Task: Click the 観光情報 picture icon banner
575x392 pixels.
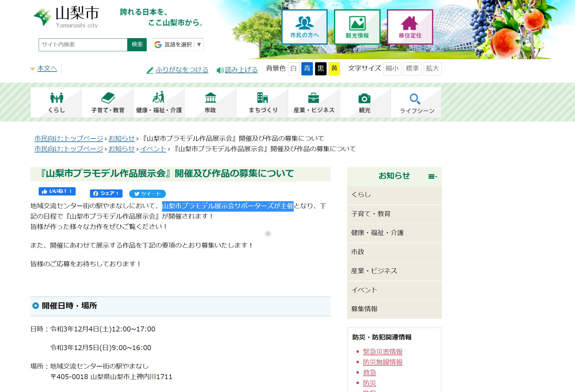Action: (x=357, y=27)
